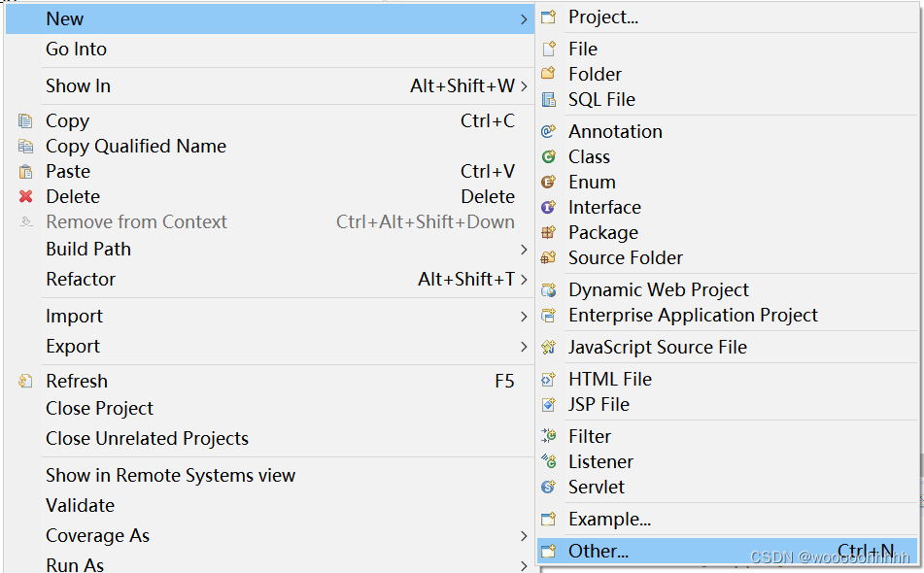Expand the Import submenu arrow
This screenshot has height=573, width=924.
tap(524, 317)
